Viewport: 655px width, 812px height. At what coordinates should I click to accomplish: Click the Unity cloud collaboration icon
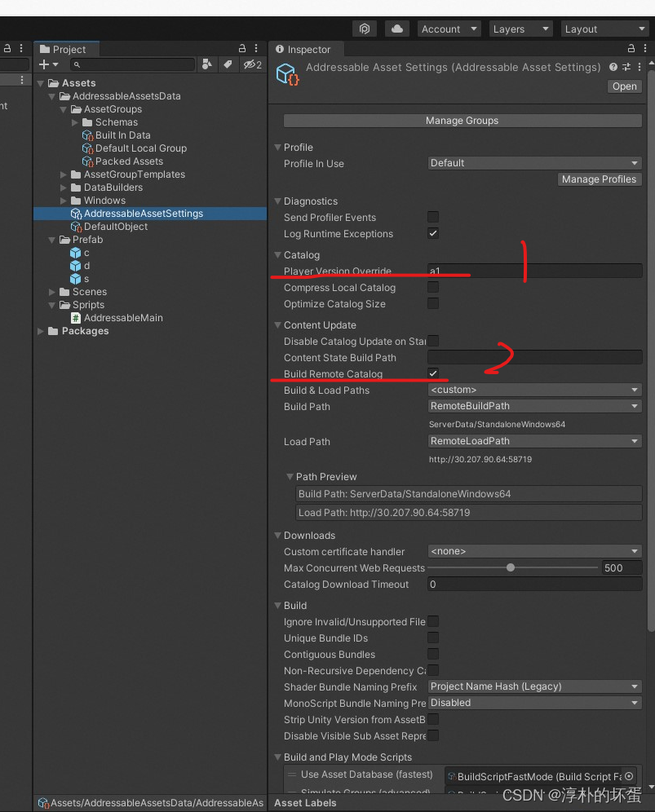[x=396, y=28]
